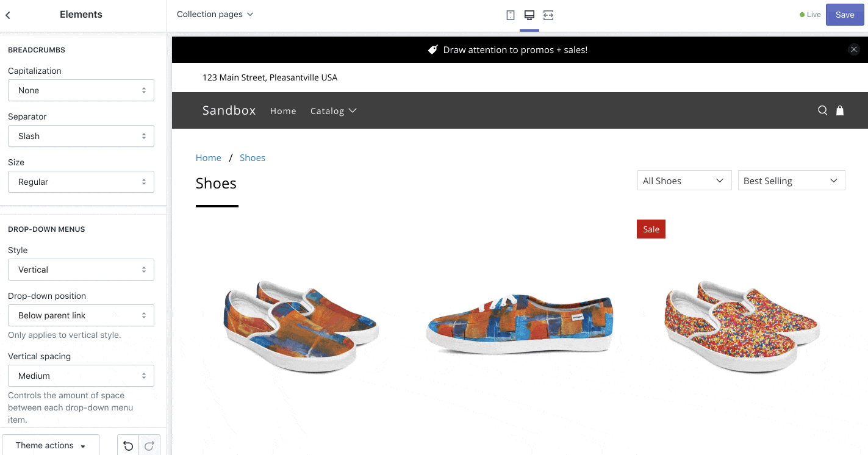Click the sprinkle-pattern shoe thumbnail
Image resolution: width=868 pixels, height=455 pixels.
(x=741, y=326)
